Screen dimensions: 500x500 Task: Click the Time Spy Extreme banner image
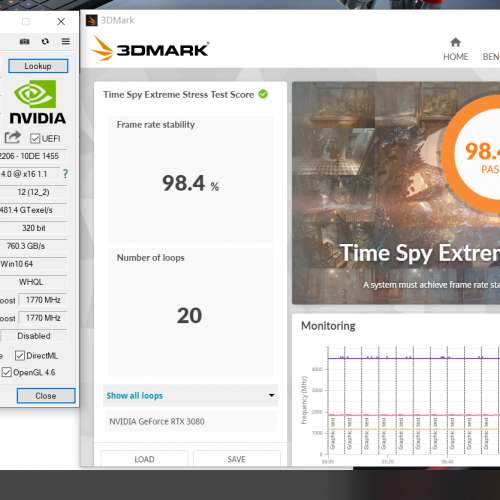[396, 193]
